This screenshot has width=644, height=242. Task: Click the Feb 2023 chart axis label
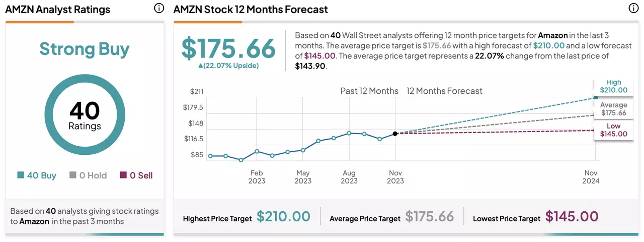tap(257, 177)
